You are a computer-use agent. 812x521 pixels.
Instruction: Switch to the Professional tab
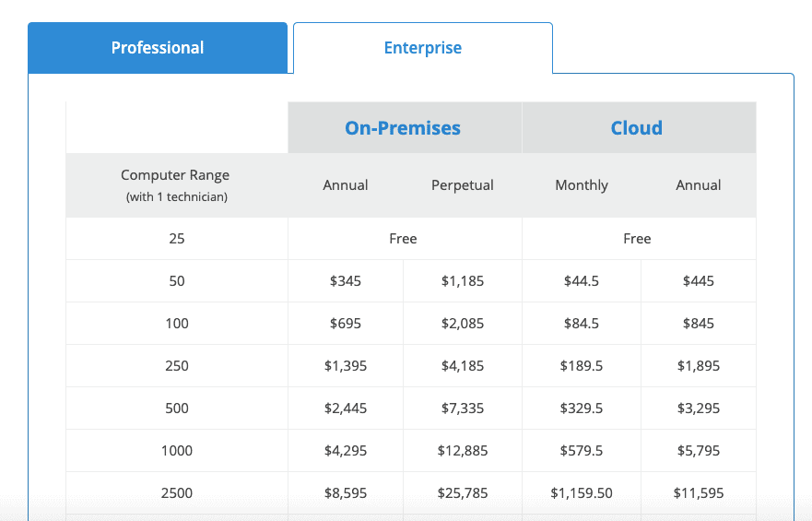click(x=158, y=48)
